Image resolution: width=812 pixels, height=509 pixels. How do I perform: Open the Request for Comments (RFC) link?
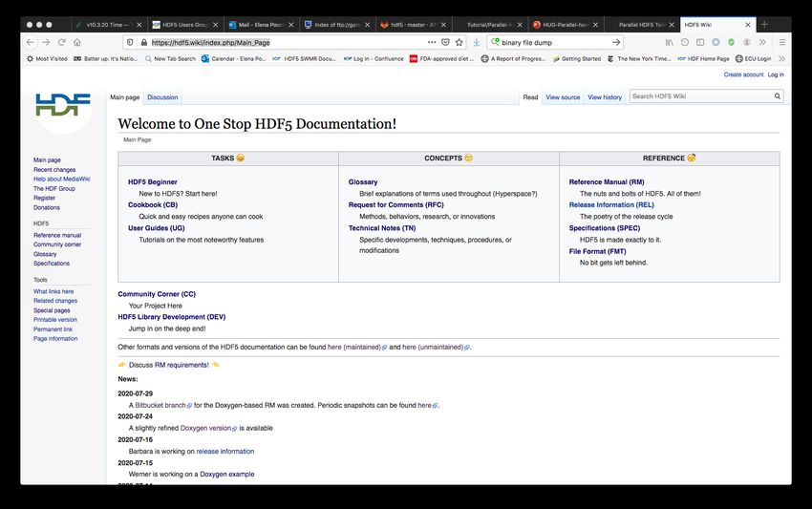pyautogui.click(x=395, y=205)
